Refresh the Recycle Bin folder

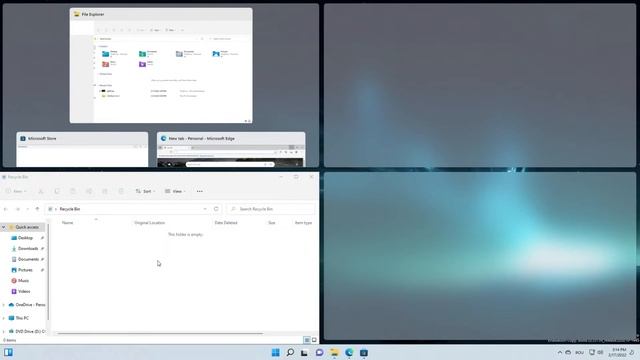coord(216,209)
